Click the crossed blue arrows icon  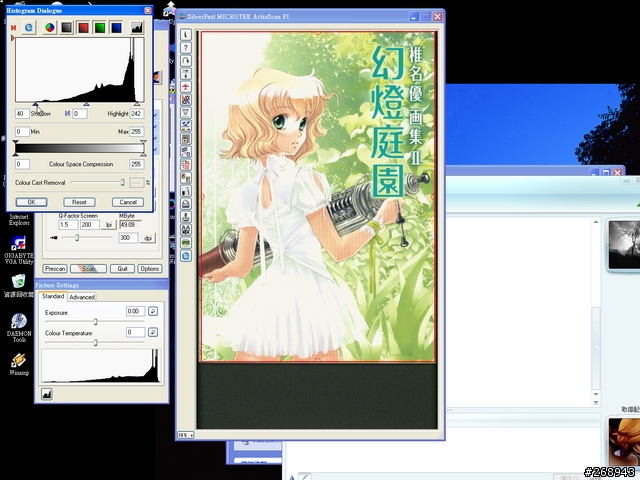pyautogui.click(x=186, y=126)
